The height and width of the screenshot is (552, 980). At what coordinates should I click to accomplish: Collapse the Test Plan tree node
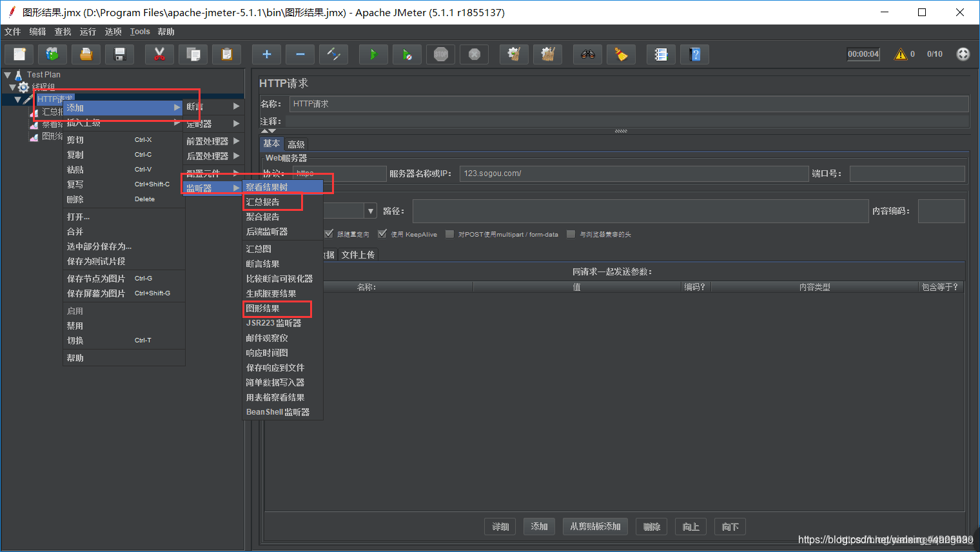[7, 75]
